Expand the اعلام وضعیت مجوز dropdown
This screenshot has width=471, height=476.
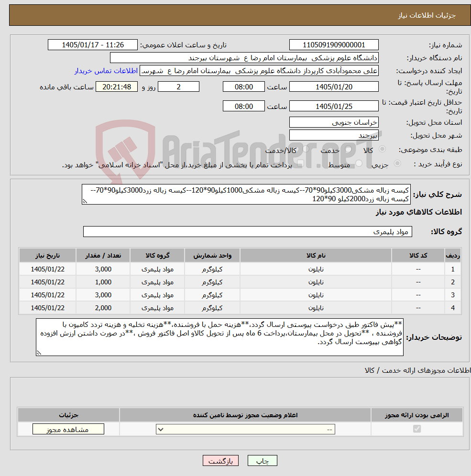[245, 429]
